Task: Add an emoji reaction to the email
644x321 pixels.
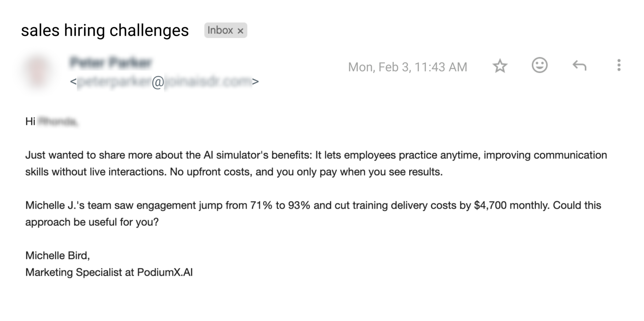Action: [539, 65]
